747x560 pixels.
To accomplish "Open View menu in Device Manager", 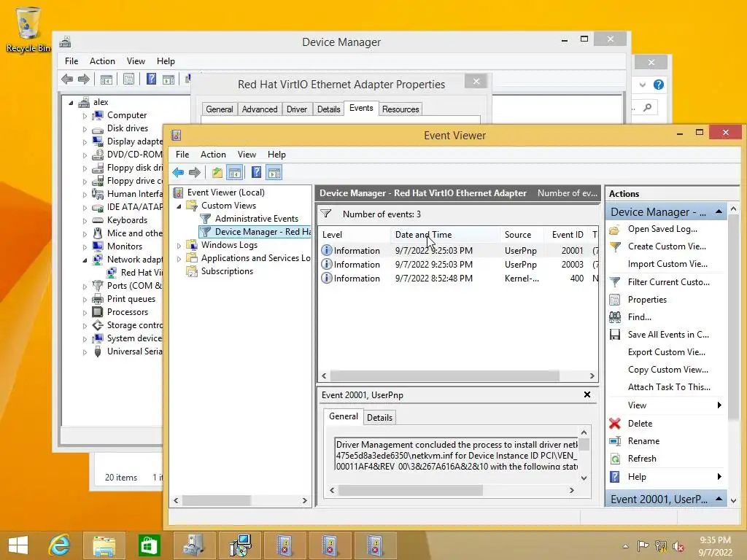I will tap(136, 61).
